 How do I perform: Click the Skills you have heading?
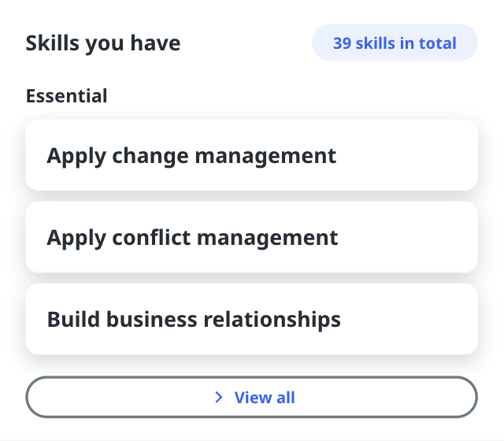[103, 43]
